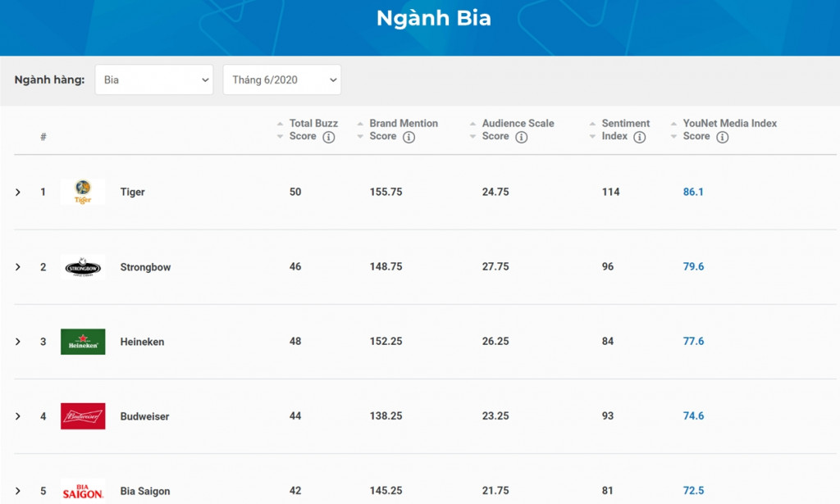840x504 pixels.
Task: Click the Tiger brand logo
Action: [82, 192]
